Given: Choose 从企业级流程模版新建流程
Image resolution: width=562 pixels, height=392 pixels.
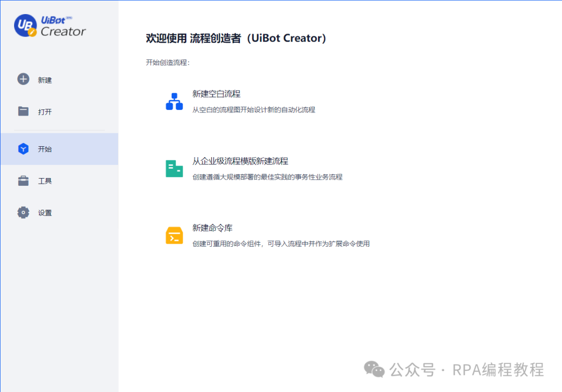Looking at the screenshot, I should (240, 161).
